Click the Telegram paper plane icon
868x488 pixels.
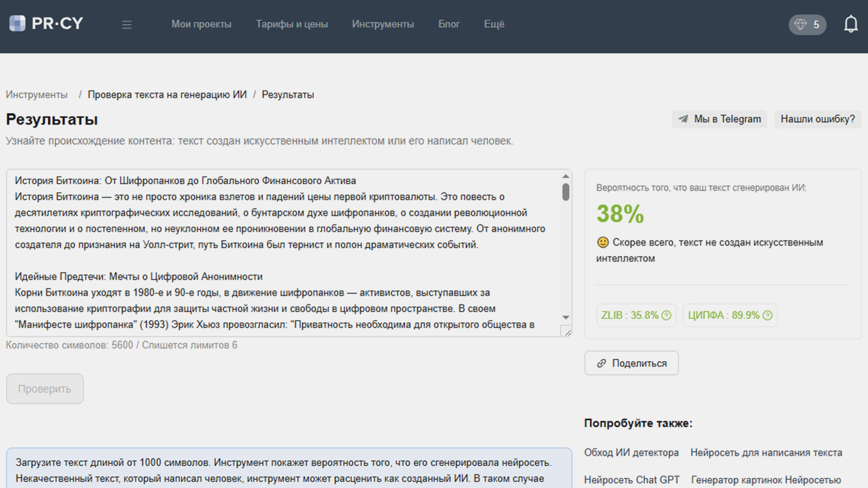coord(683,119)
